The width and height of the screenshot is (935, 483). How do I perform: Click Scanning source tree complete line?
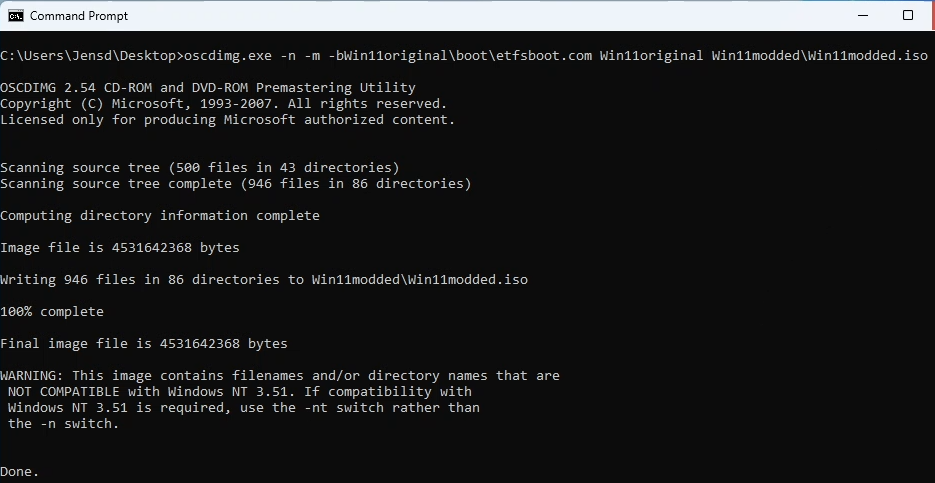[236, 184]
